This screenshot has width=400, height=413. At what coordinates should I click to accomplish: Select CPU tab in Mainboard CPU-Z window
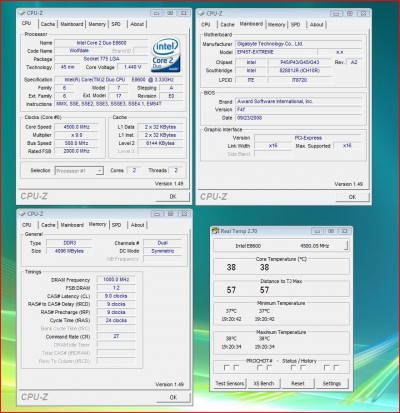pyautogui.click(x=206, y=25)
